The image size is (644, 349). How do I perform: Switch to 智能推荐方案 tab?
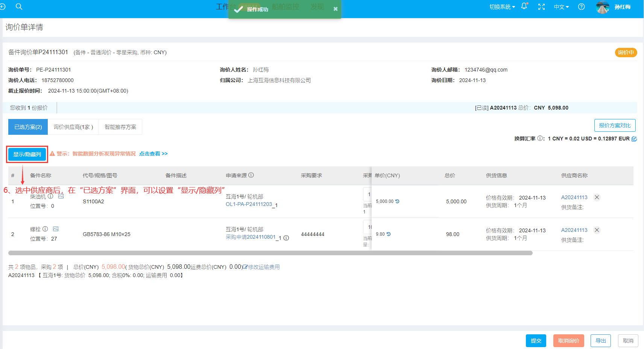pyautogui.click(x=120, y=127)
